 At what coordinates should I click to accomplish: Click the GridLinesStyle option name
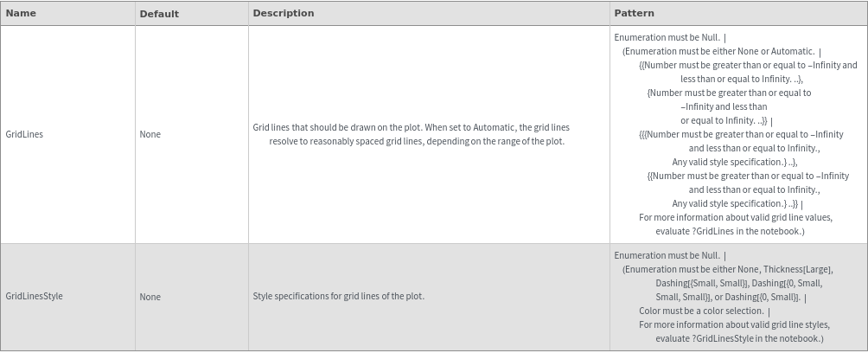(34, 296)
